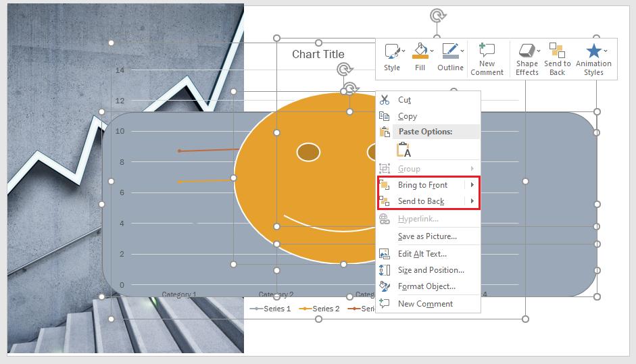Click the Series 1 legend entry
The image size is (636, 364).
(270, 309)
